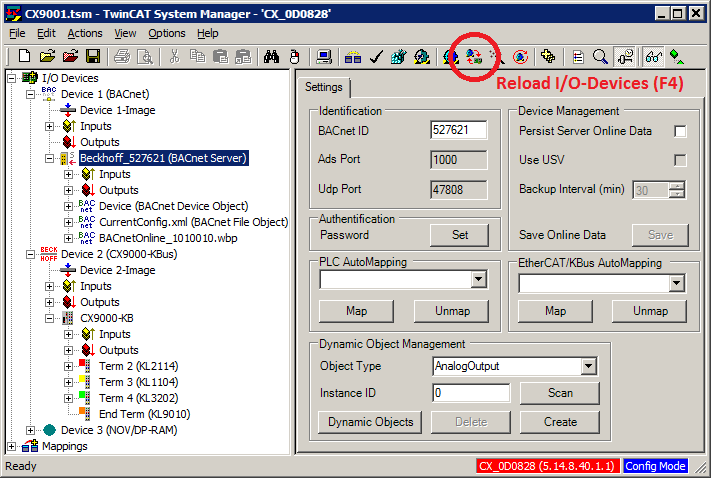Click the Create button
The height and width of the screenshot is (478, 711).
click(560, 422)
